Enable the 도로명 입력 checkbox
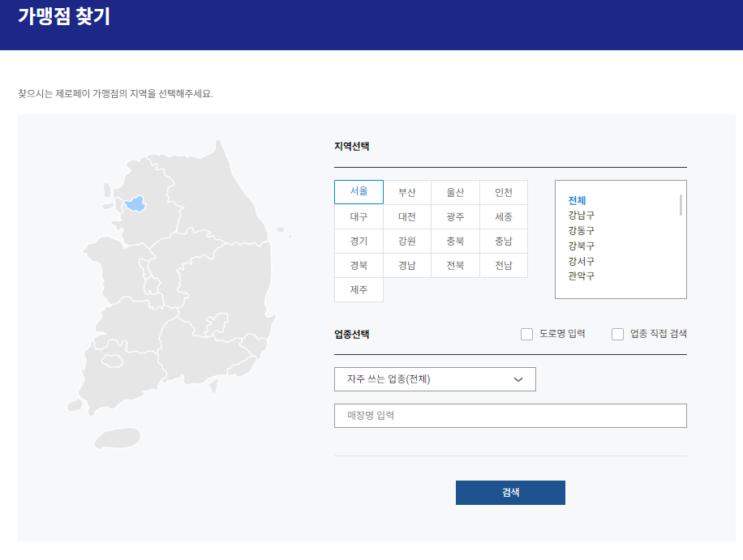The width and height of the screenshot is (743, 560). (527, 334)
